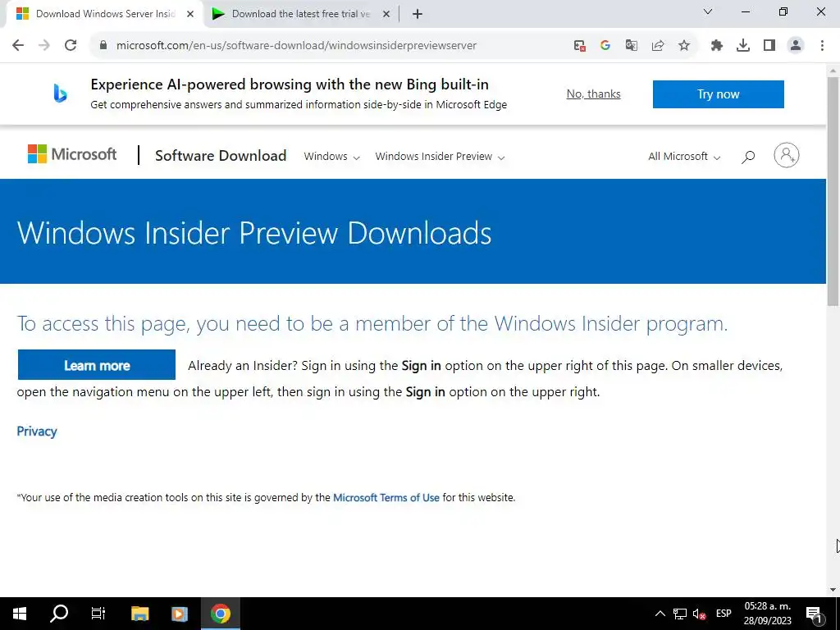Click the Bing logo in banner
This screenshot has width=840, height=630.
[60, 94]
